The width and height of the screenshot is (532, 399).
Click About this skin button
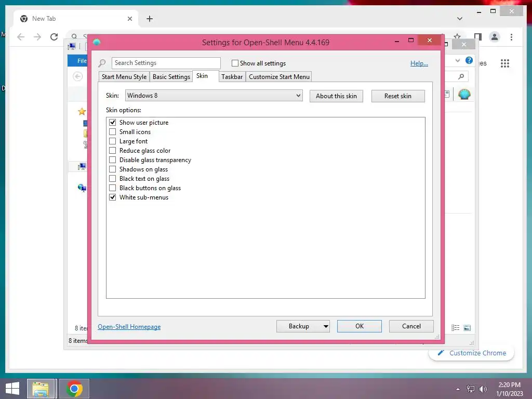pyautogui.click(x=336, y=96)
